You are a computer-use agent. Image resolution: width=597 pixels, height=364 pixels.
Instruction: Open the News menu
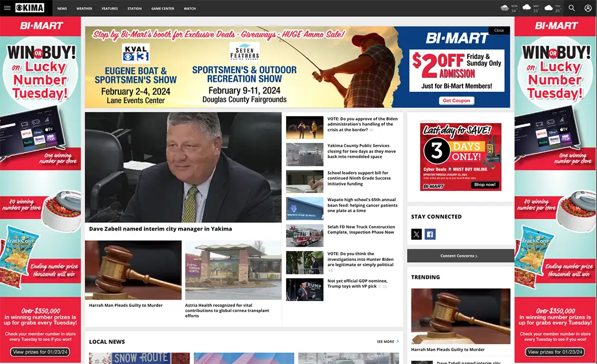tap(62, 8)
